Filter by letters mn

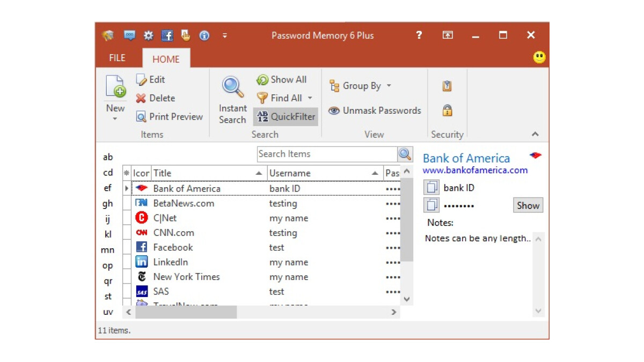click(108, 250)
